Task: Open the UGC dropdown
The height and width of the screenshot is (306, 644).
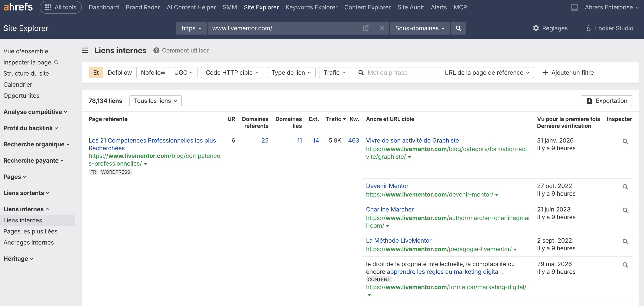Action: pyautogui.click(x=183, y=73)
